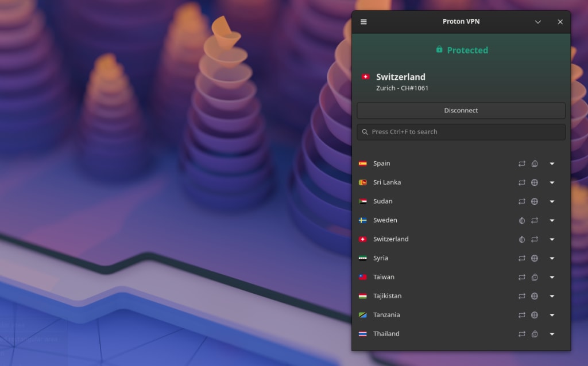
Task: Click the globe icon in the Tajikistan row
Action: click(x=535, y=296)
